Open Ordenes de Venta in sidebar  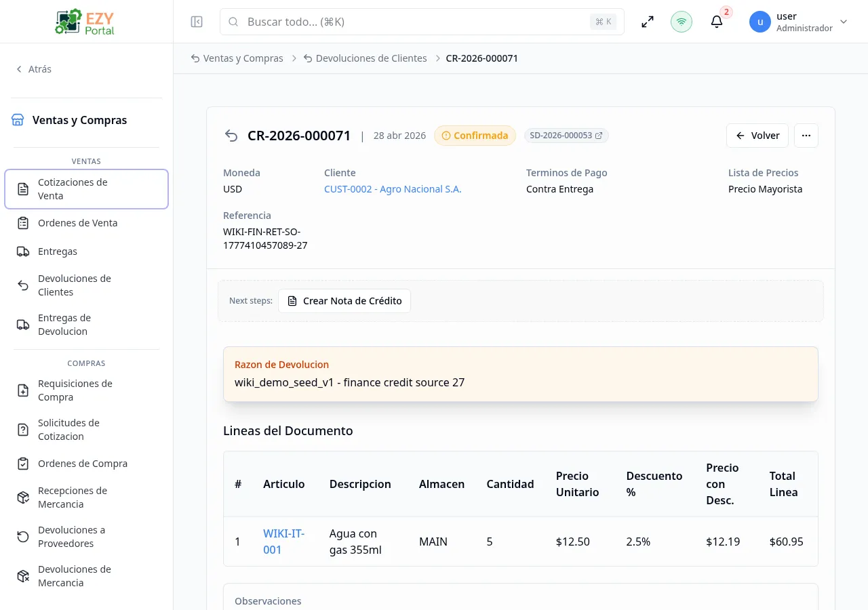(86, 223)
